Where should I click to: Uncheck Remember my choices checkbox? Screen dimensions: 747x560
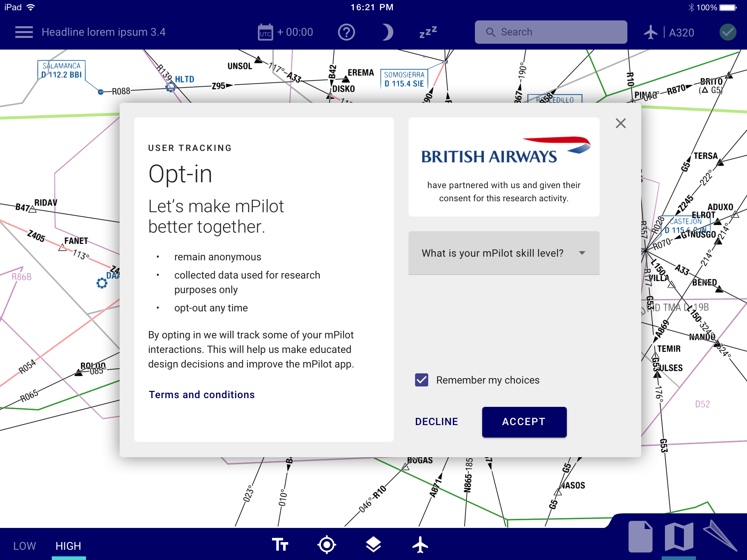coord(422,380)
